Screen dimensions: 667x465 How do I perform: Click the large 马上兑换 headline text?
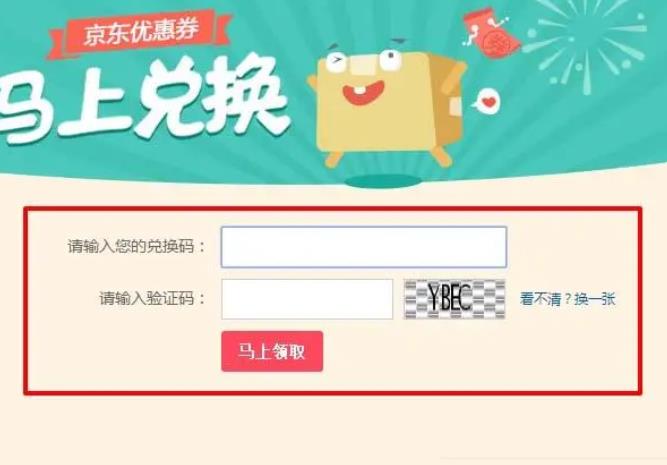pos(143,99)
